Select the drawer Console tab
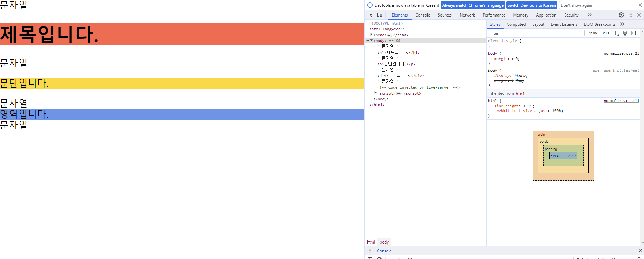Screen dimensions: 644x259 tap(384, 251)
